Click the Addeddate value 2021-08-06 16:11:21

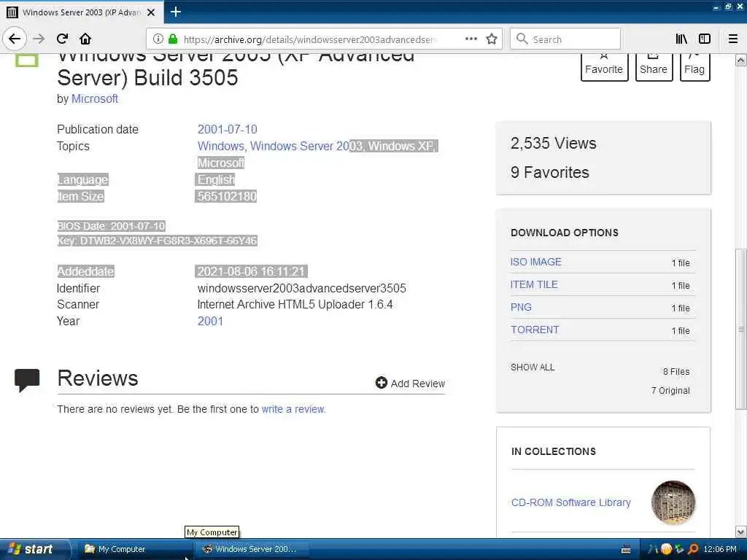point(251,271)
